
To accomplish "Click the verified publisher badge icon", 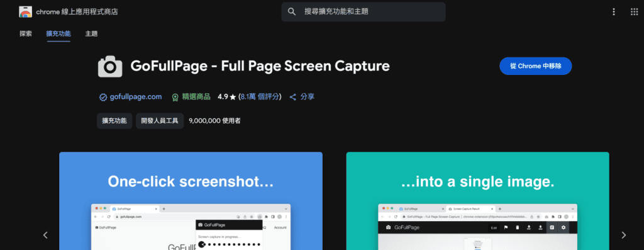I will 103,97.
